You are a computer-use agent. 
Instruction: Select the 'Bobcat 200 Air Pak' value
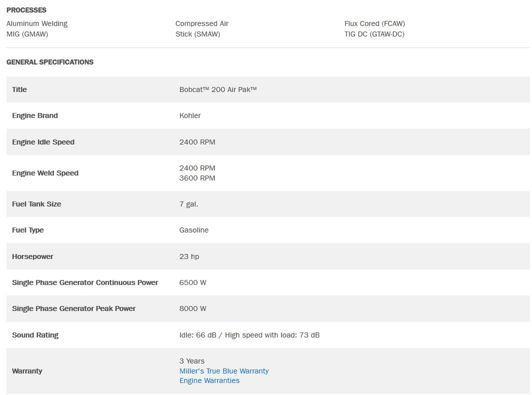pos(218,89)
